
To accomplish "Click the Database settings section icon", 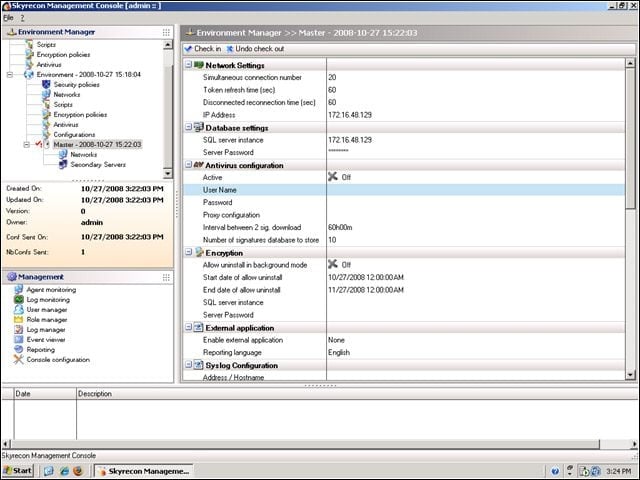I will coord(198,127).
